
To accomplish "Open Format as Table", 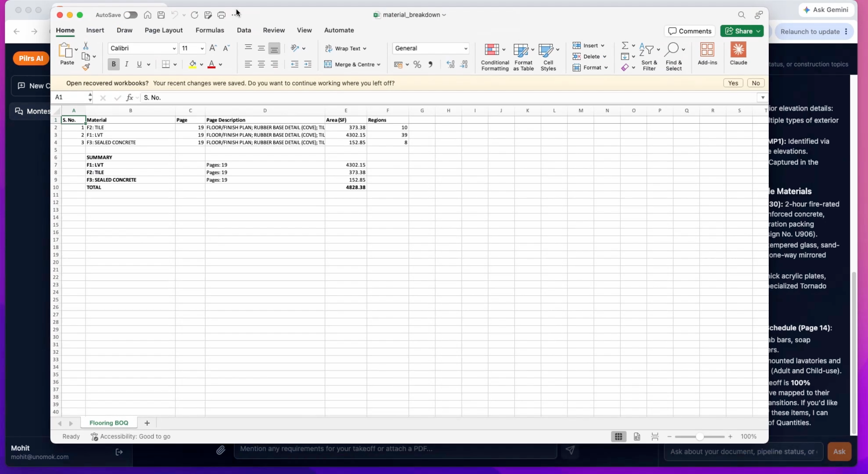I will (524, 57).
